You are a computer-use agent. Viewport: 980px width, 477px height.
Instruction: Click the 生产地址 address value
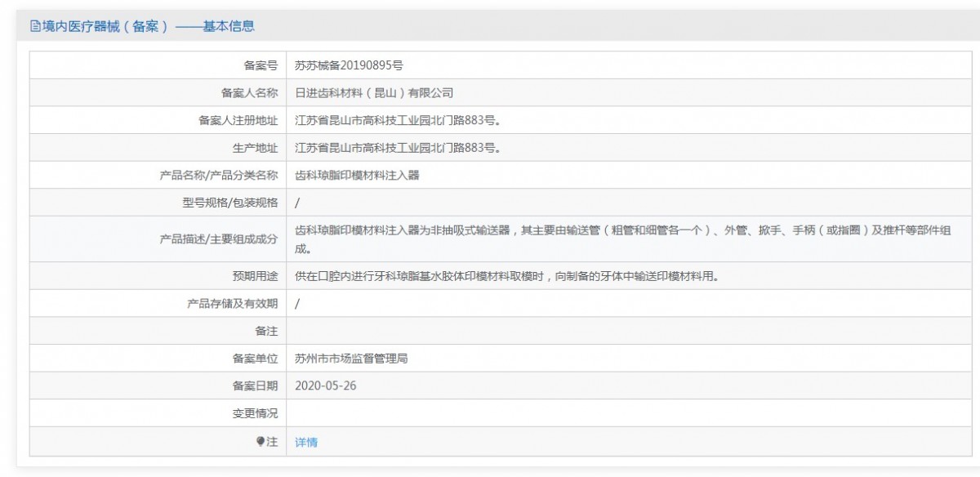pyautogui.click(x=397, y=148)
